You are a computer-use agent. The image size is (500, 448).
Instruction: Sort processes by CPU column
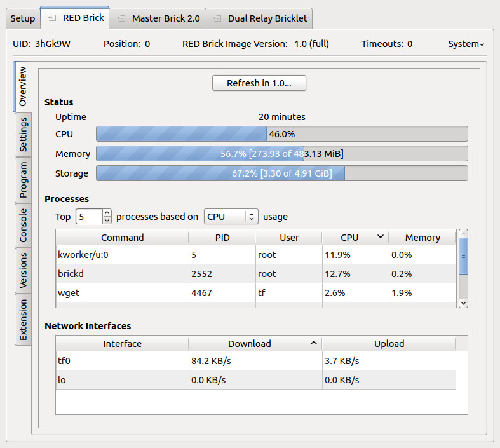pos(355,238)
